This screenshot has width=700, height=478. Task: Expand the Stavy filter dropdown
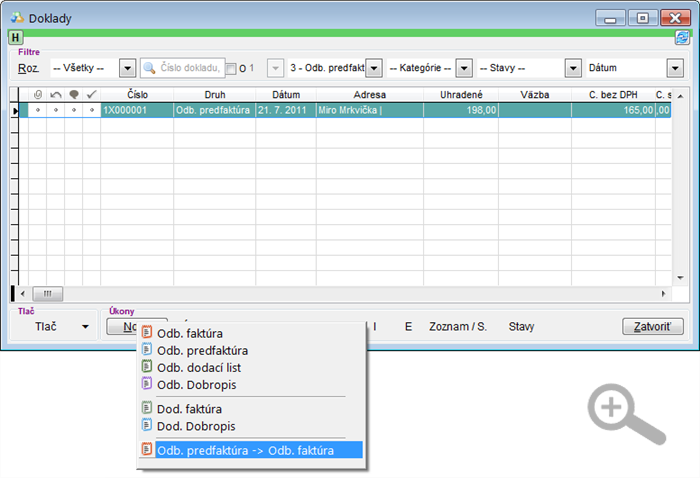[573, 68]
